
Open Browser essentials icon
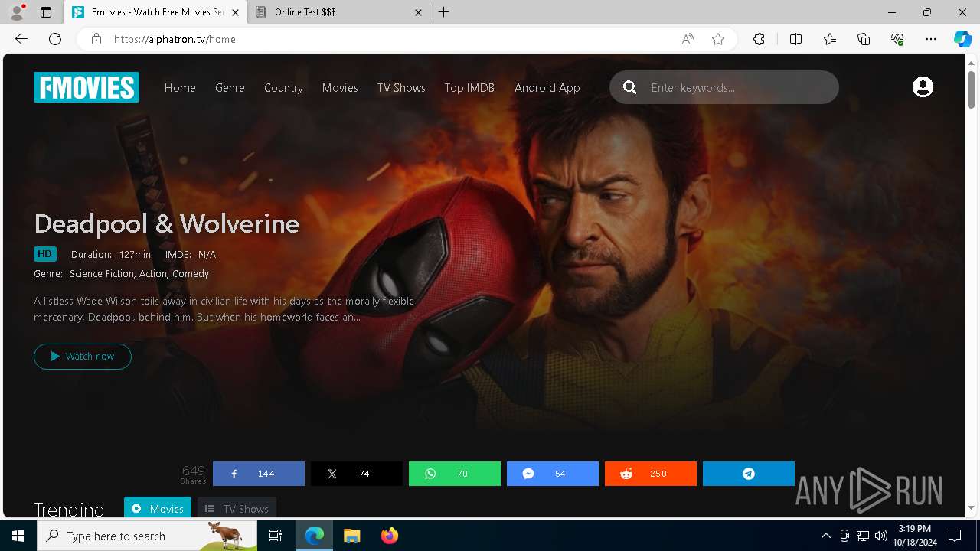(897, 39)
